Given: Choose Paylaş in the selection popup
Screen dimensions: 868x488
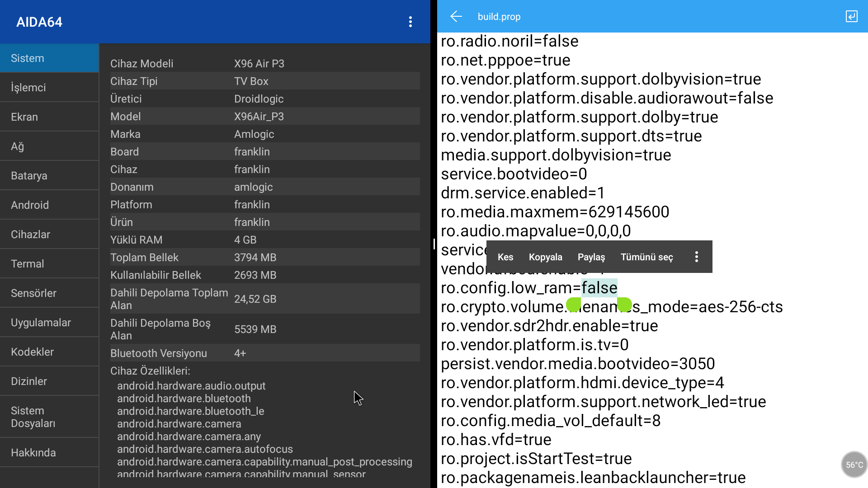Looking at the screenshot, I should [x=591, y=257].
